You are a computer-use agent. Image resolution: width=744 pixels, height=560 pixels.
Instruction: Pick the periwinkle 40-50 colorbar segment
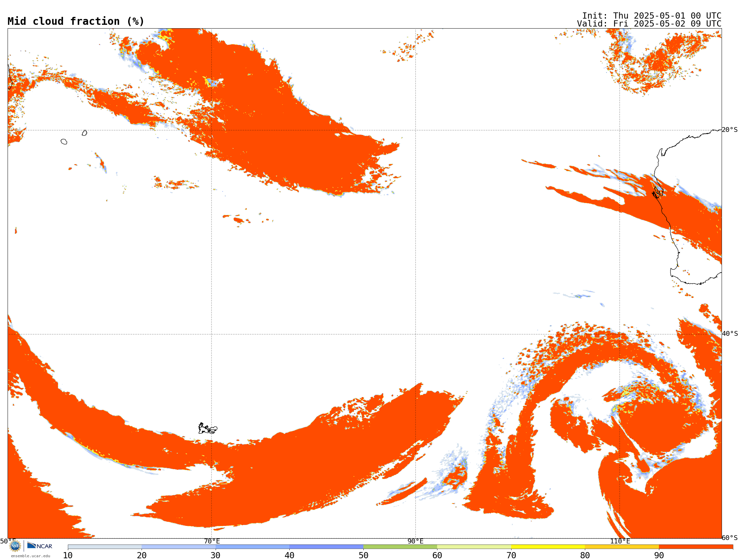(326, 547)
